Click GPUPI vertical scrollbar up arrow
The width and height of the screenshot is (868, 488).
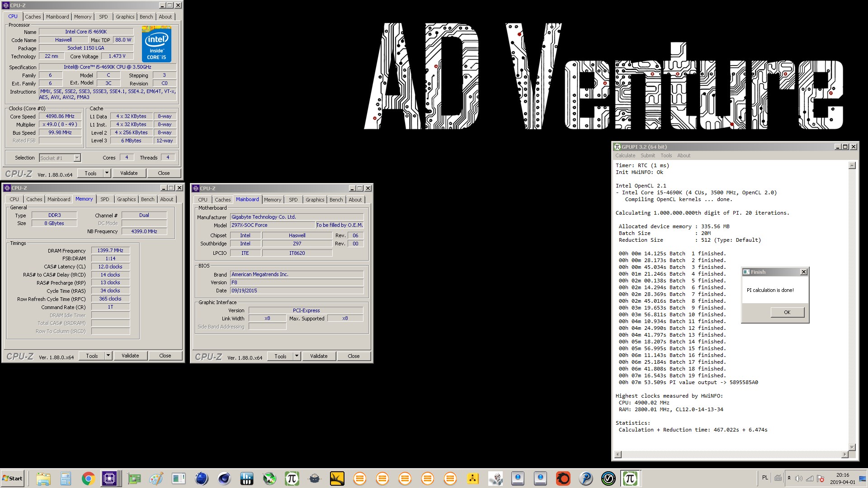click(x=852, y=165)
